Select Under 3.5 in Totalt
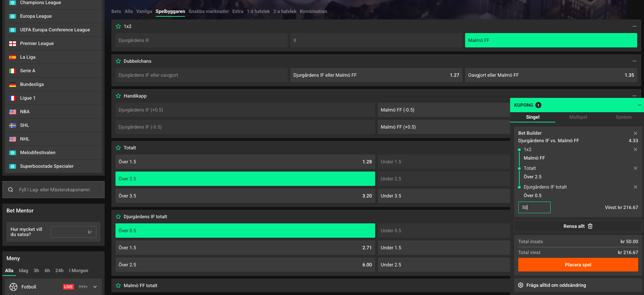Image resolution: width=644 pixels, height=295 pixels. tap(444, 196)
